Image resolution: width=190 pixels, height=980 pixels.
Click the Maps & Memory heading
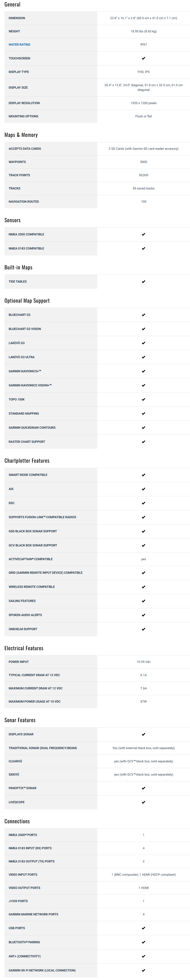point(21,135)
